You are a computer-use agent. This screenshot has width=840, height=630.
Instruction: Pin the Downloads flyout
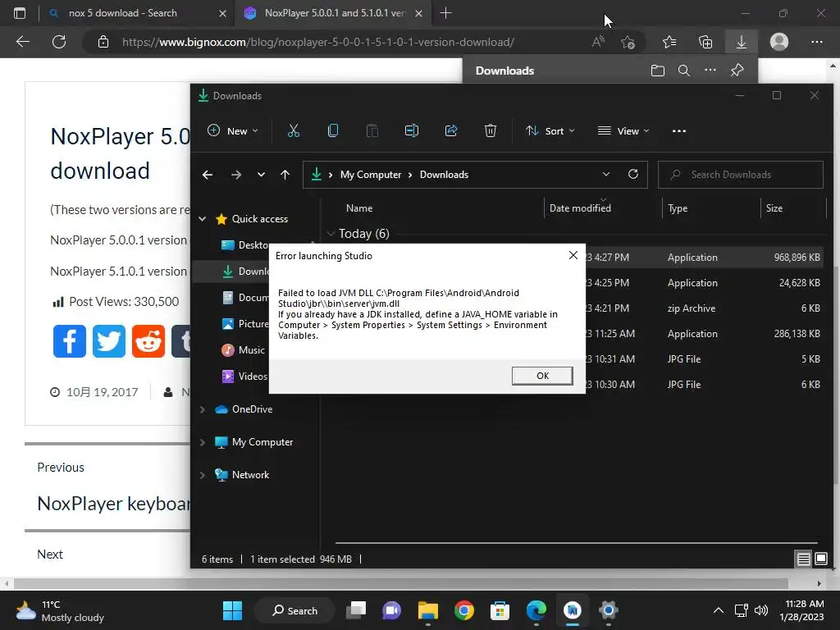[x=737, y=71]
